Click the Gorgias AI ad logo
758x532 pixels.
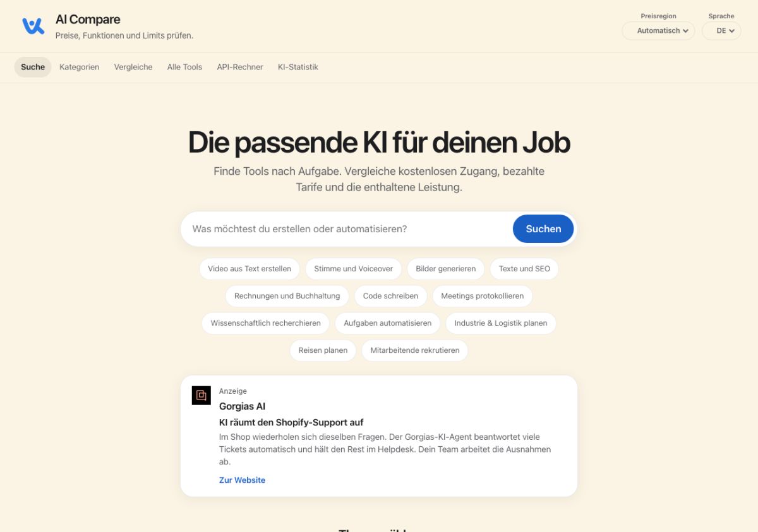(202, 395)
